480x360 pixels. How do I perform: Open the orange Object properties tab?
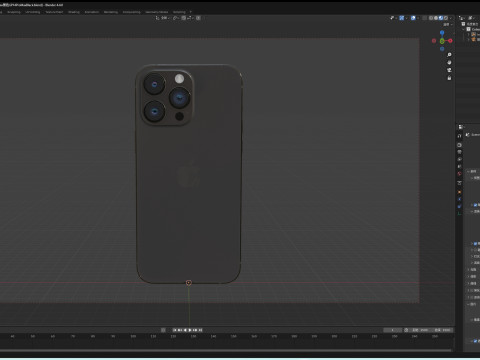pos(459,192)
